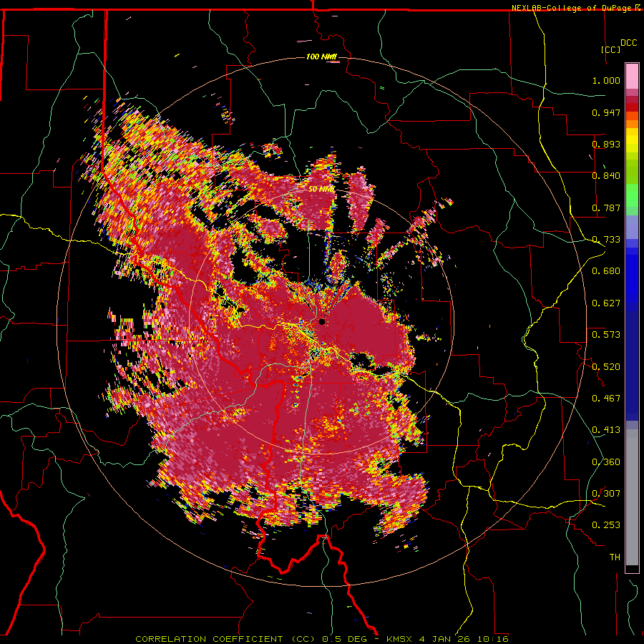Pick the light pink color bar segment
644x644 pixels.
pos(632,77)
